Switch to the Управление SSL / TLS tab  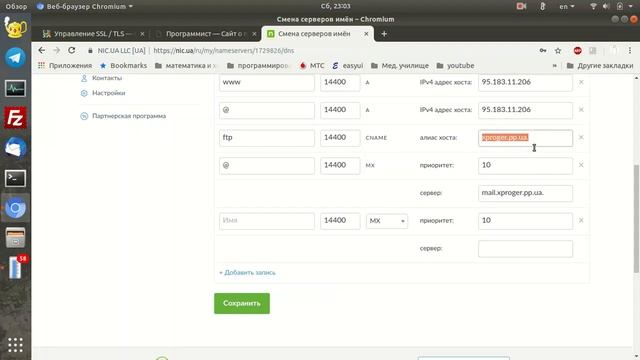pos(94,34)
